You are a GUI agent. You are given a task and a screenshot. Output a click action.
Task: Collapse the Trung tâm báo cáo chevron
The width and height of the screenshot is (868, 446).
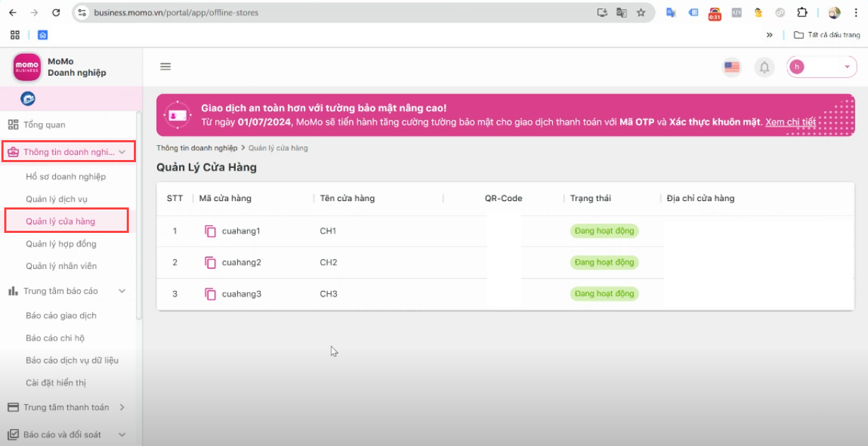122,291
